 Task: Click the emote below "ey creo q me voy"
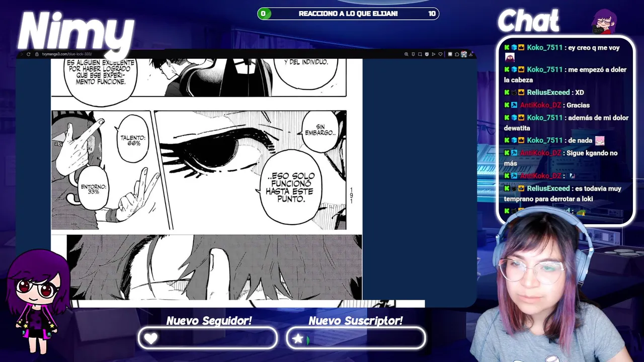pos(509,57)
